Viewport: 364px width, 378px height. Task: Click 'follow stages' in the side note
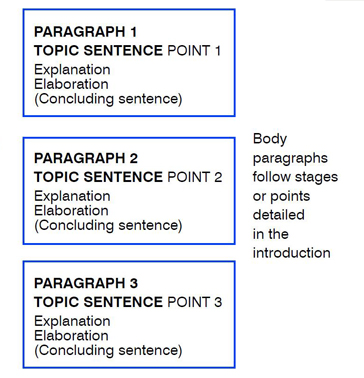pyautogui.click(x=295, y=177)
